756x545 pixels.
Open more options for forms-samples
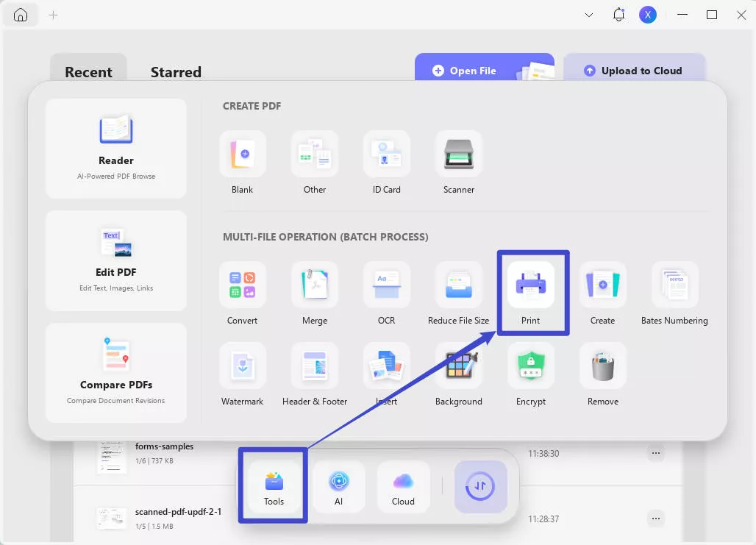tap(656, 453)
